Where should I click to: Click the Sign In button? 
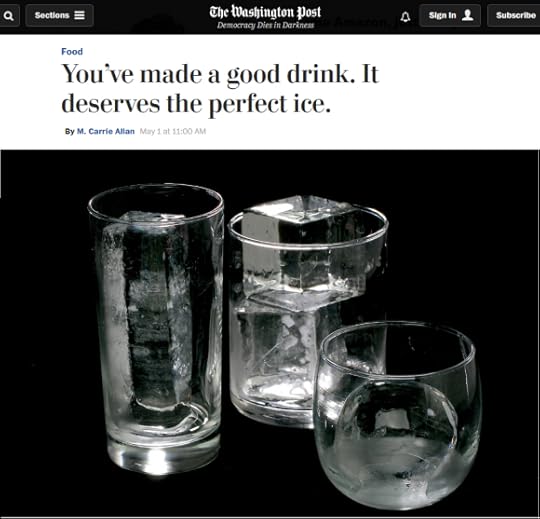click(450, 15)
